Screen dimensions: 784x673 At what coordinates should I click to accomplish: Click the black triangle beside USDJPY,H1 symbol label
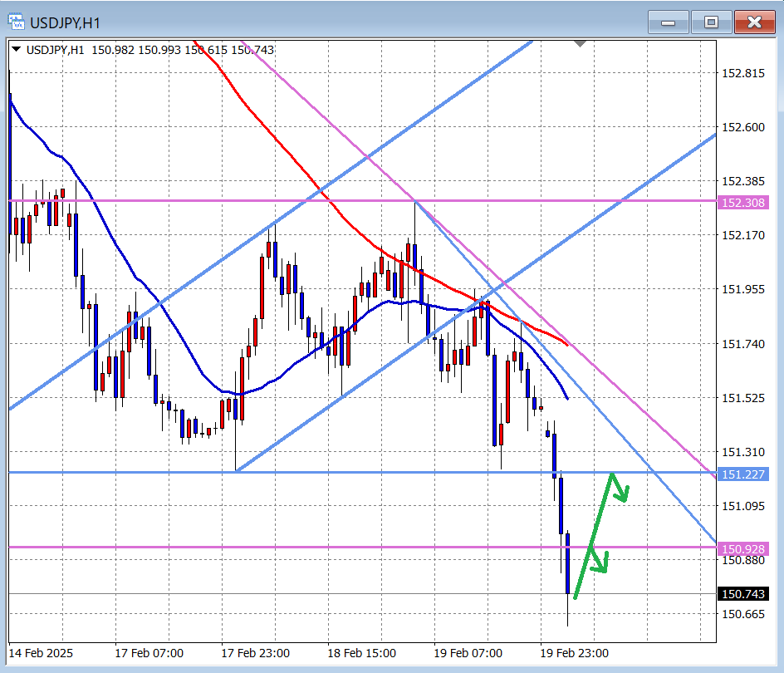tap(17, 50)
